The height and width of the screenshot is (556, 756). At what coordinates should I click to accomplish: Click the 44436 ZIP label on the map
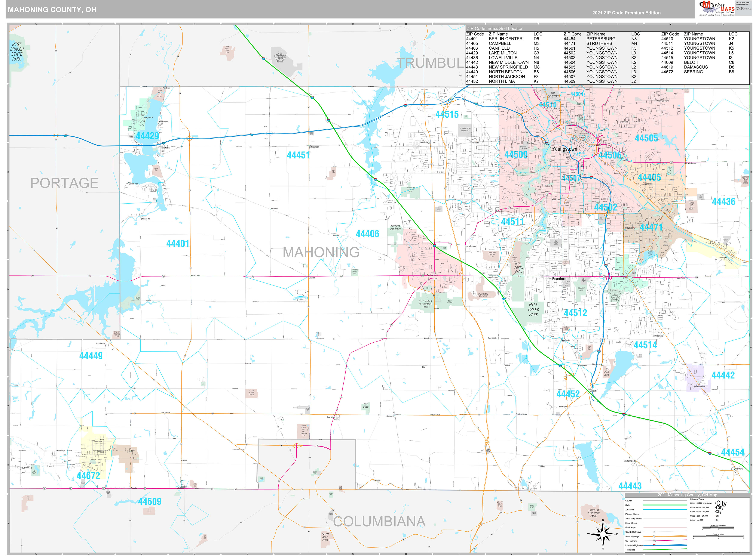tap(723, 202)
